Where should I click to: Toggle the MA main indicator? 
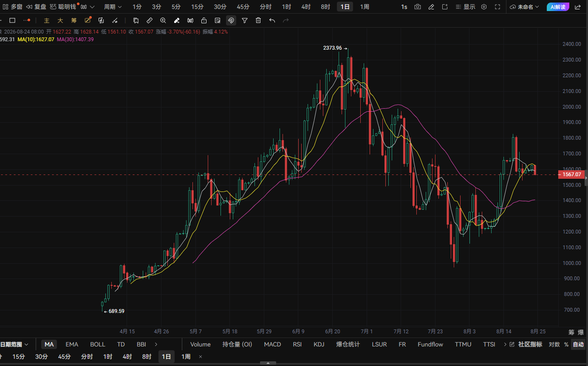click(x=49, y=344)
